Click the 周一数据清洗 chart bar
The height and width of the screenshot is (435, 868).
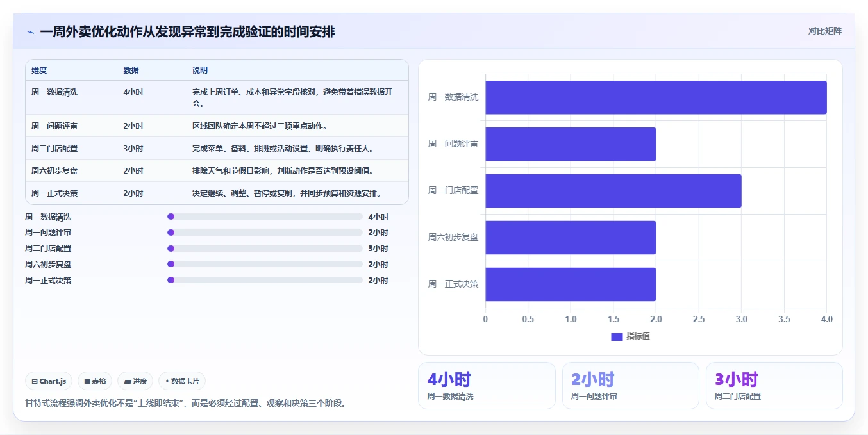[x=656, y=97]
